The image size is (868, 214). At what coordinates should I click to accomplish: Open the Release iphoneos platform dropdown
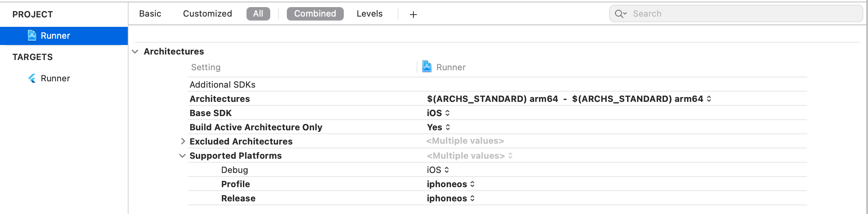(451, 198)
